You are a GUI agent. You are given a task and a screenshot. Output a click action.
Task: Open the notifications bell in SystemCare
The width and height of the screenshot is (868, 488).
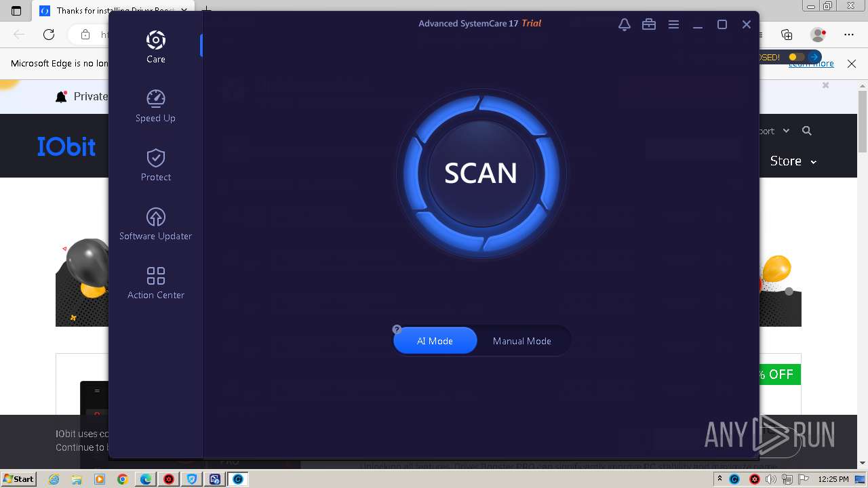coord(625,24)
